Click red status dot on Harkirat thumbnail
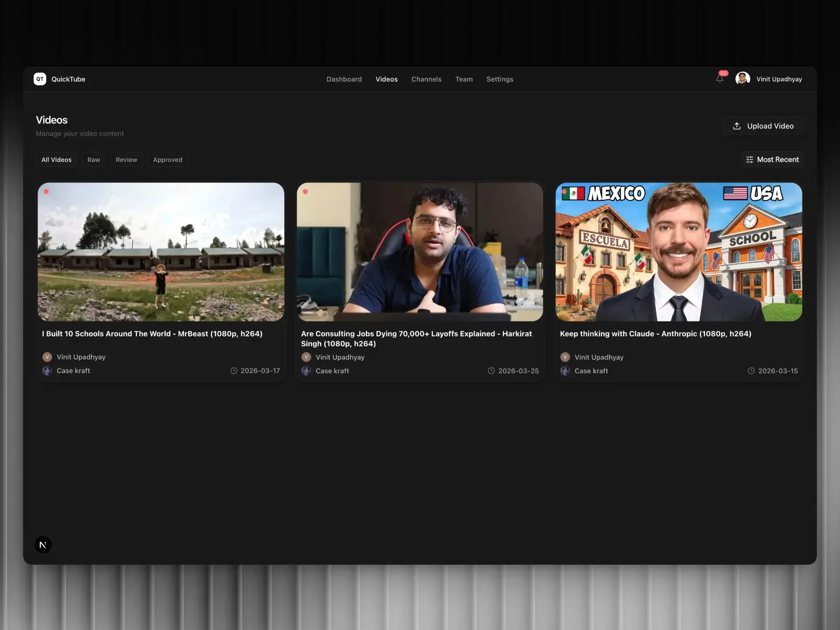The height and width of the screenshot is (630, 840). (x=305, y=192)
